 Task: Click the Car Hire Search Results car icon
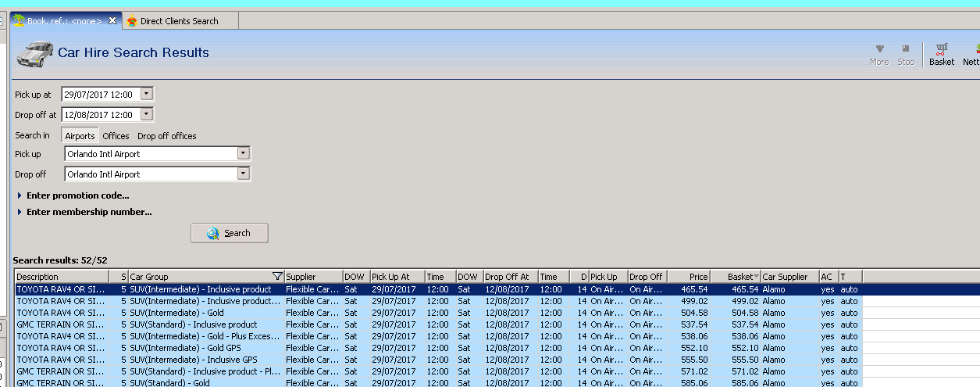tap(35, 53)
